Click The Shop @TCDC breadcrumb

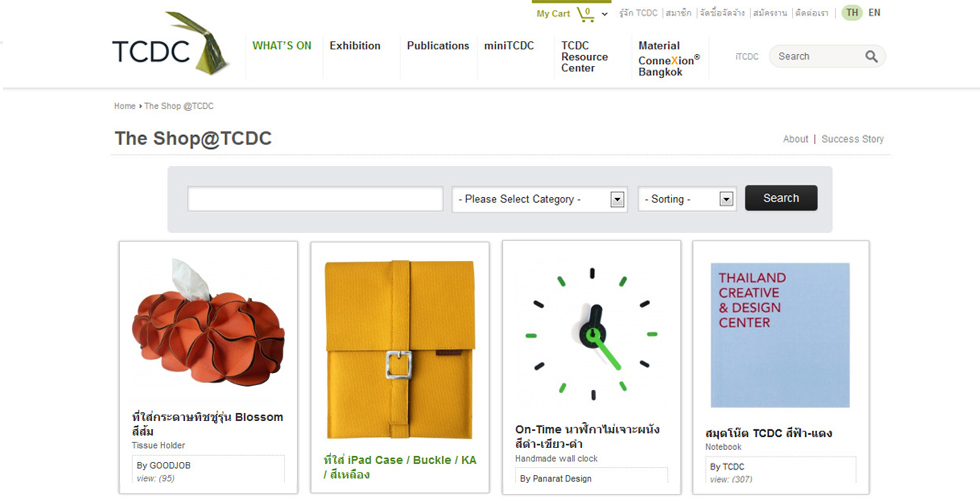[179, 106]
